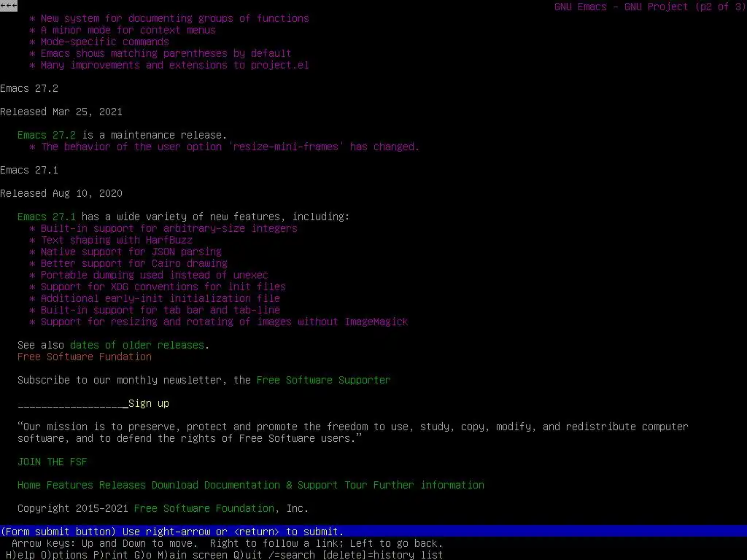Follow 'Support for XDG conventions for init files'
This screenshot has height=560, width=747.
pyautogui.click(x=163, y=287)
